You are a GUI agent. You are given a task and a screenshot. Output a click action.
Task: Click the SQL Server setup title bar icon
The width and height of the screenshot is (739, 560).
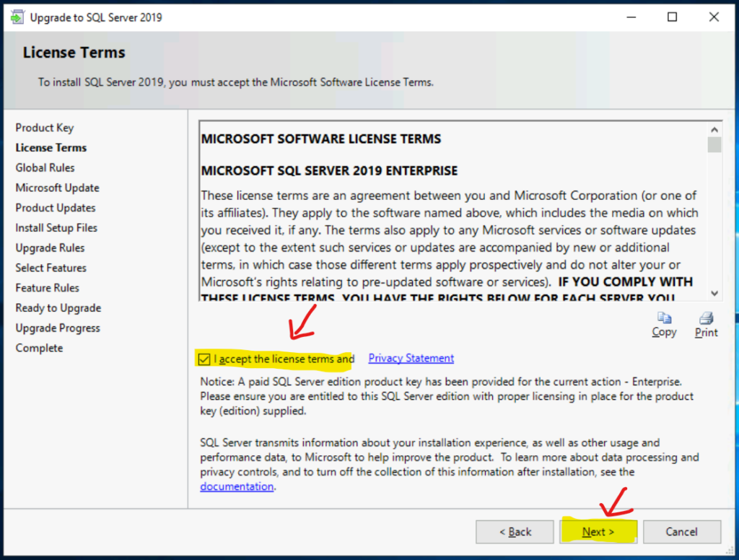tap(17, 17)
